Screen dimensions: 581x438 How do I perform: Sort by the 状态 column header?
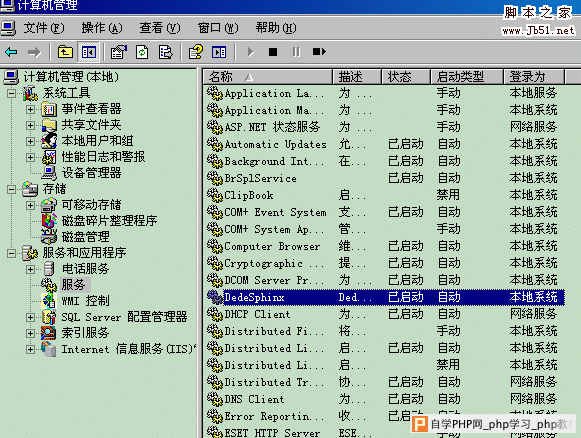tap(406, 77)
